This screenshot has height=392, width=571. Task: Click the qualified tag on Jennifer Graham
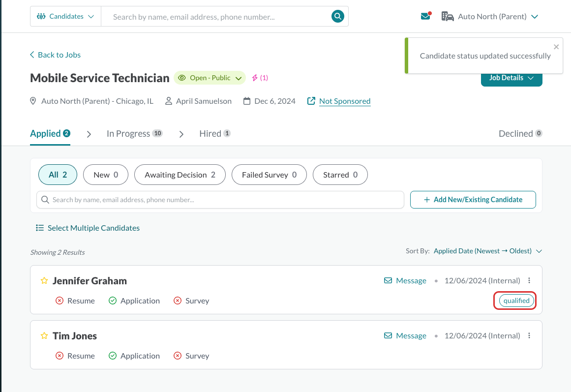pyautogui.click(x=516, y=301)
